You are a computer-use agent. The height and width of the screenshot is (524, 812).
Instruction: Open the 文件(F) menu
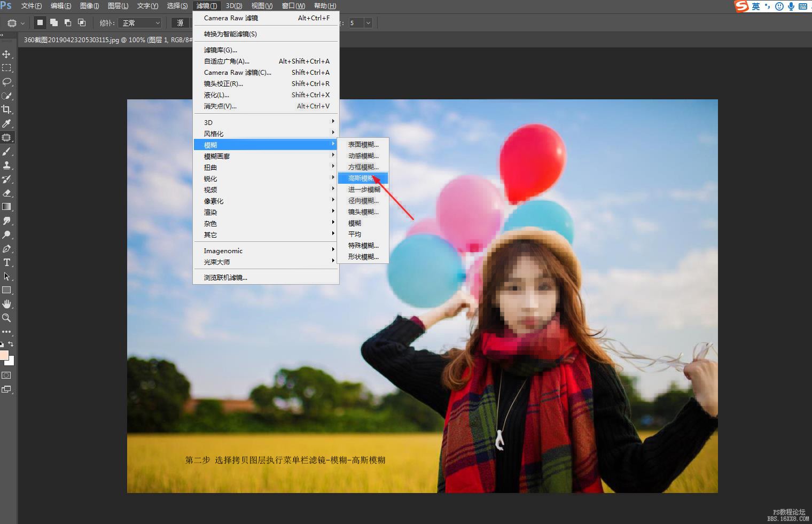(32, 6)
